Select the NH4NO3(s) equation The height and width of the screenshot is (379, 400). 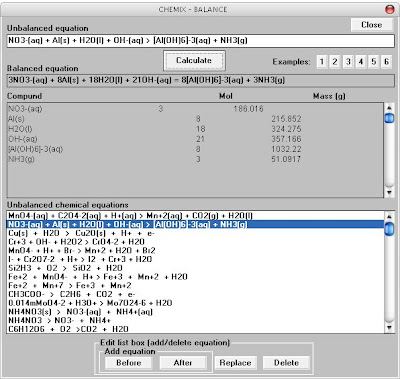195,312
